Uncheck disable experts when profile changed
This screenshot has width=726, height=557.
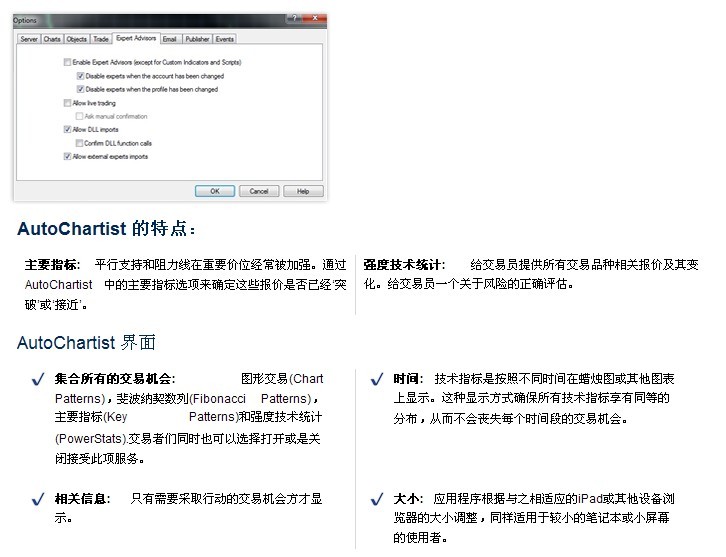coord(81,89)
